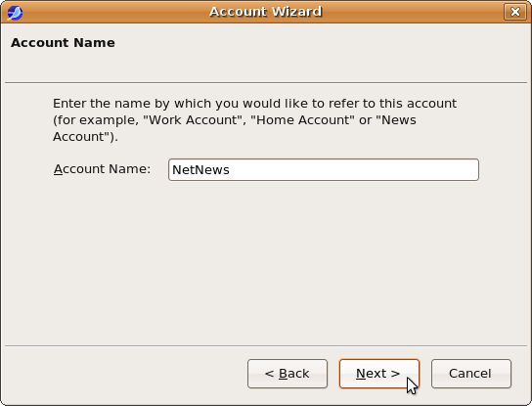Focus the Account Name input field

324,169
